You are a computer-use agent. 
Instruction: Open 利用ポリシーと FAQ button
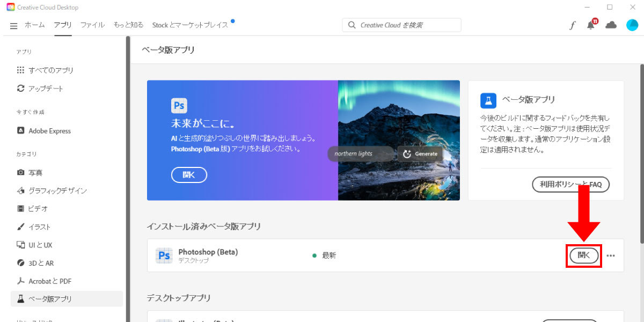(x=570, y=184)
